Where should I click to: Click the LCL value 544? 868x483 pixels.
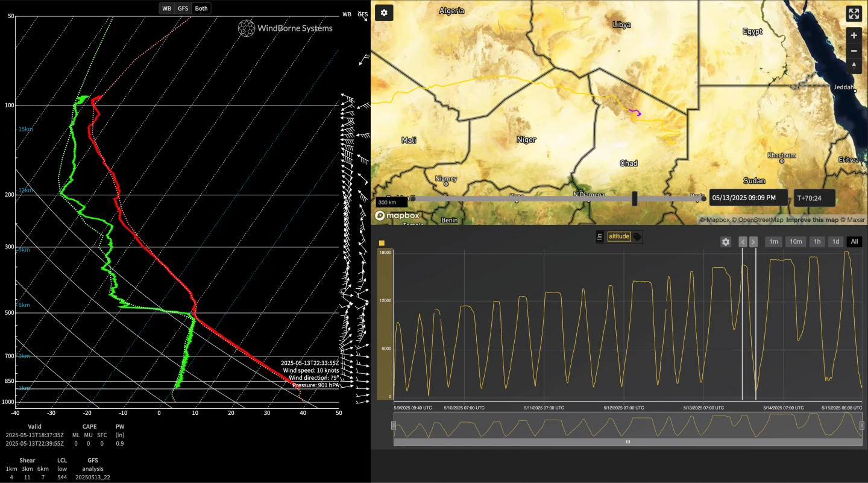click(62, 478)
